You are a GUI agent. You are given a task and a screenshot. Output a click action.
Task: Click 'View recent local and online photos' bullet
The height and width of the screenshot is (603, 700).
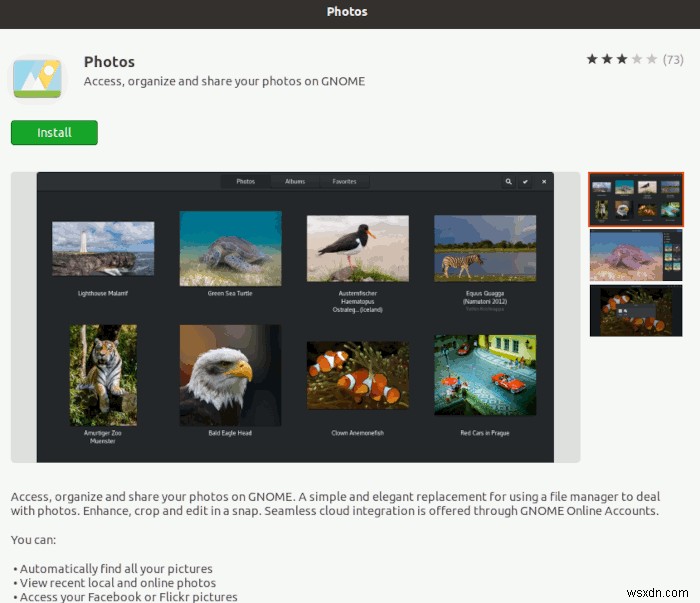(118, 583)
